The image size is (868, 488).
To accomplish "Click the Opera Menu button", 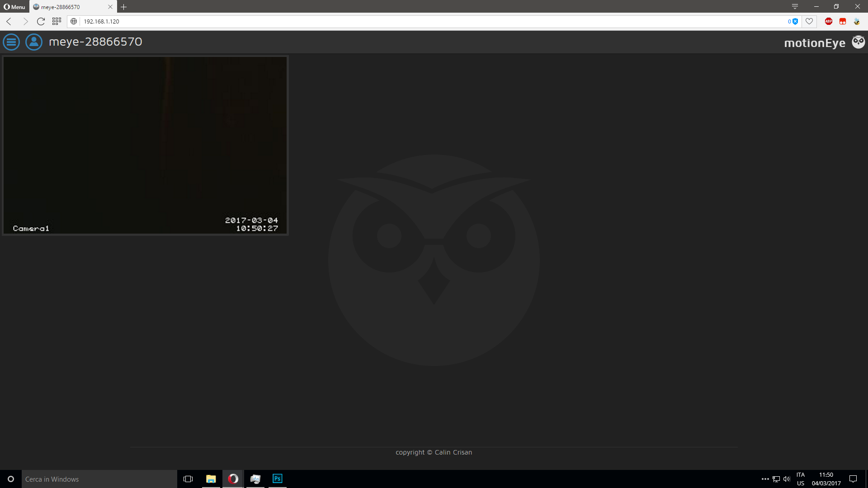I will click(x=14, y=7).
